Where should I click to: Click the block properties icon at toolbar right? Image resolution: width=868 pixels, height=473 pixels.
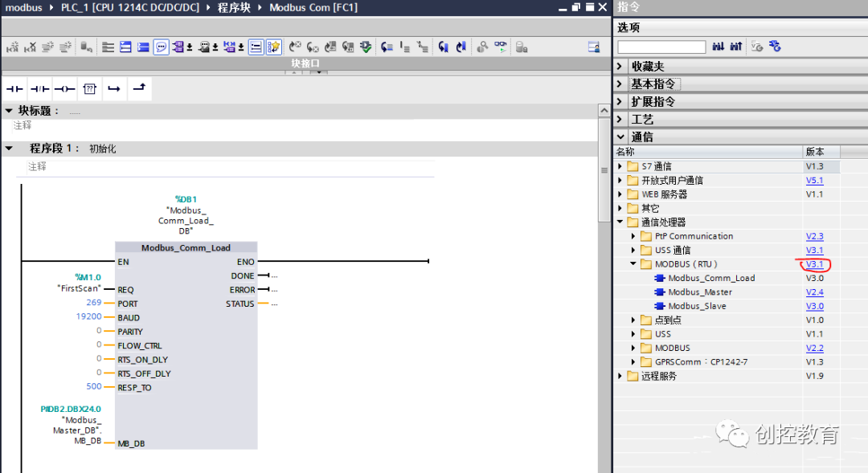coord(594,47)
